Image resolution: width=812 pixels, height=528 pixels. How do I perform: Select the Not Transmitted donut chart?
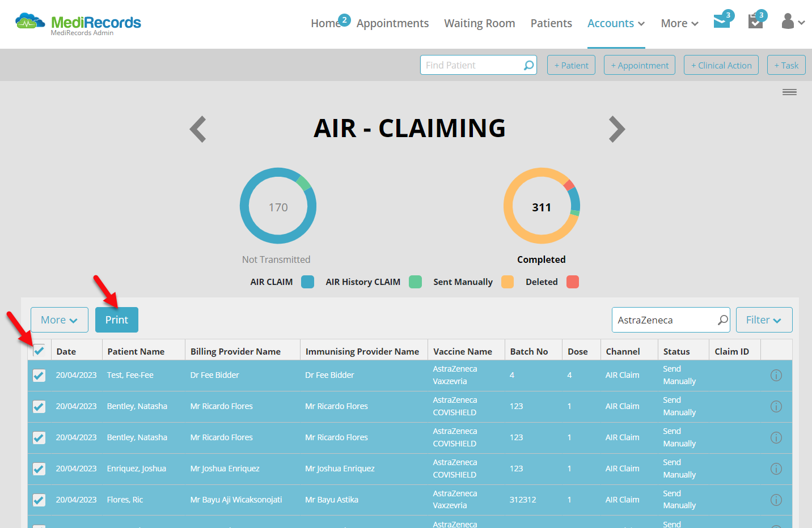(x=278, y=206)
